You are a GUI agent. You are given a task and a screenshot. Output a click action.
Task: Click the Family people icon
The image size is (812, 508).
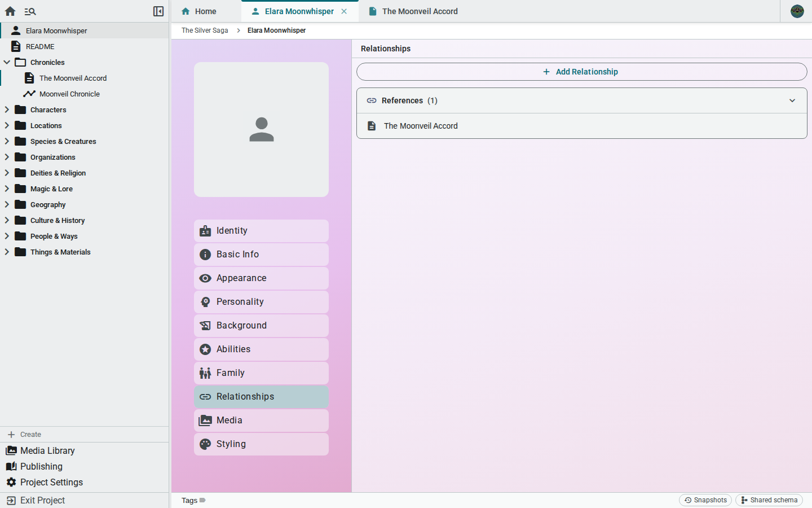(205, 373)
